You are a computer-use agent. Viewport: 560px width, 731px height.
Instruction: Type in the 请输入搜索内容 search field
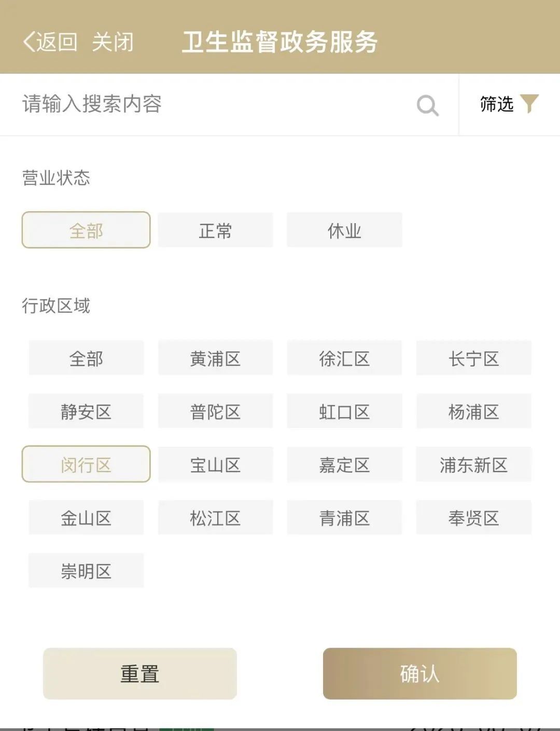coord(207,104)
